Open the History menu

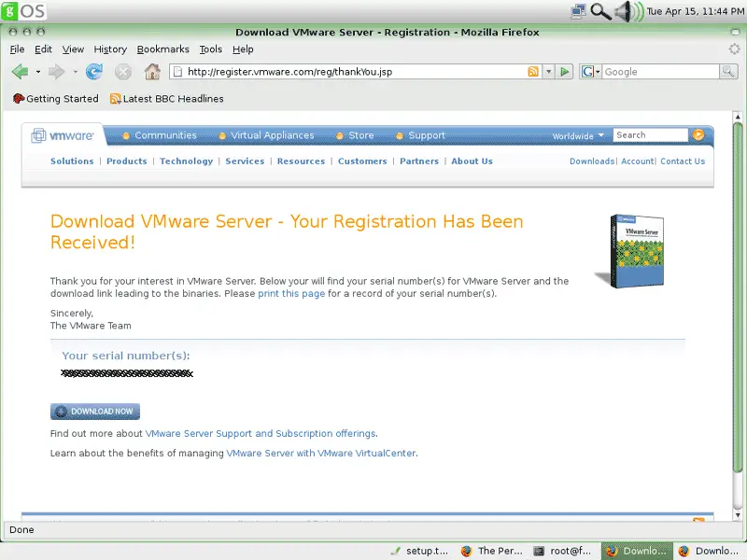[x=110, y=49]
